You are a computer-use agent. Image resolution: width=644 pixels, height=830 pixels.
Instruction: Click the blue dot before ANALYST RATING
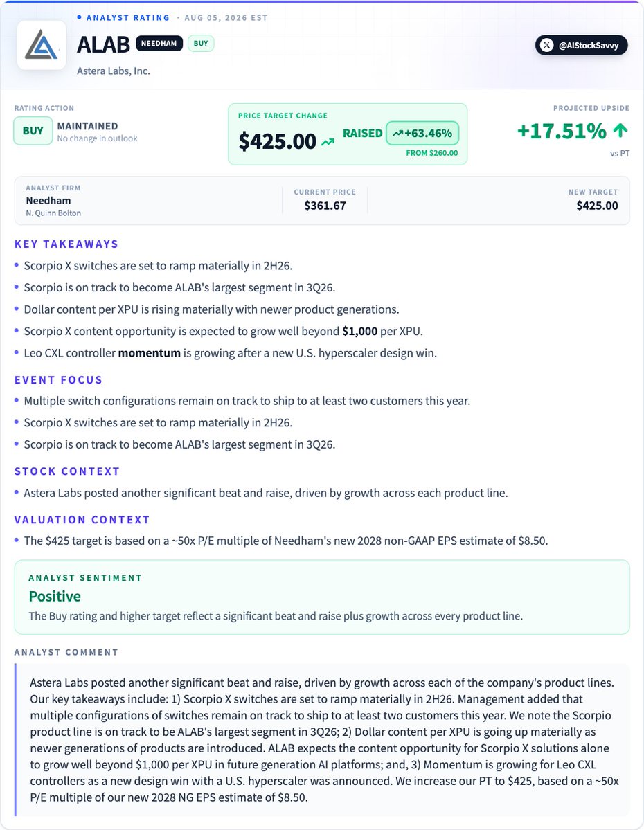tap(80, 17)
